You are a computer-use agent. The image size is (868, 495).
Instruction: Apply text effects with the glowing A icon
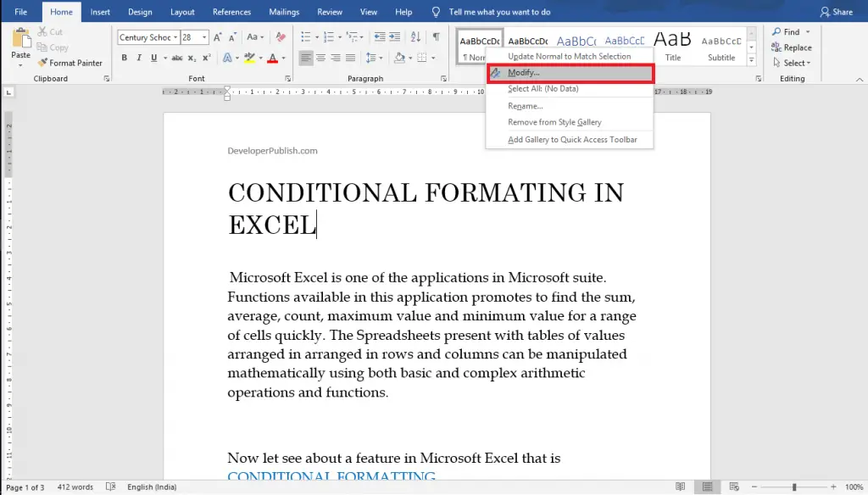point(227,58)
